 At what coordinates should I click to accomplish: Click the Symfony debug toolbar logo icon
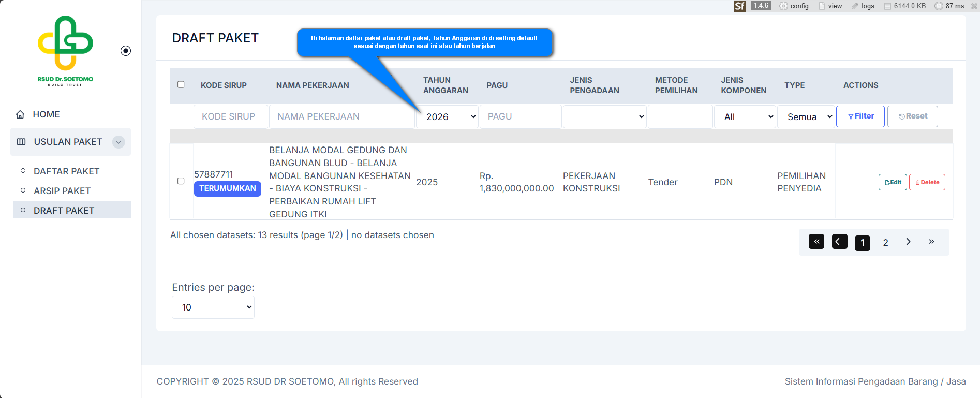coord(740,6)
